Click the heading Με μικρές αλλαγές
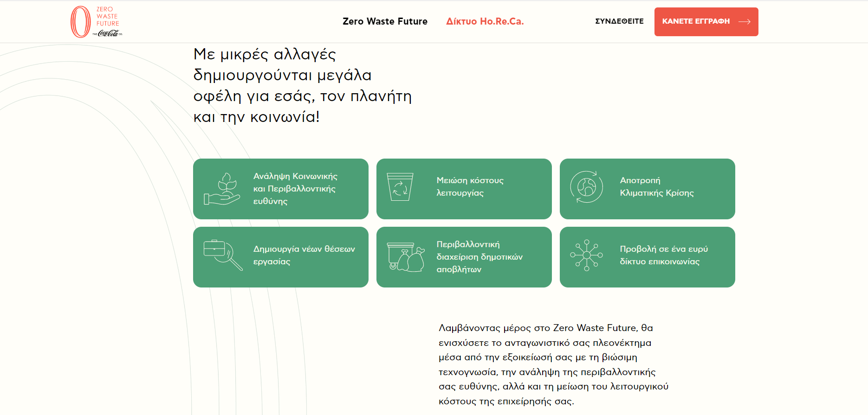The image size is (868, 415). click(x=302, y=86)
